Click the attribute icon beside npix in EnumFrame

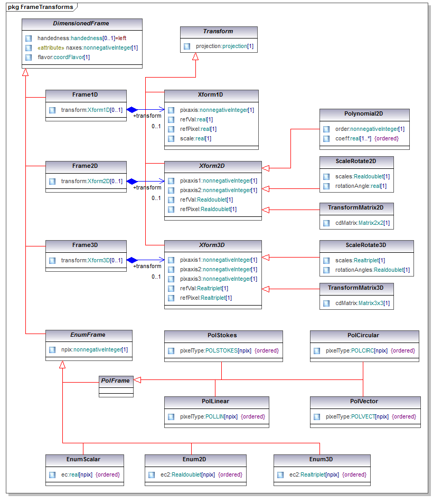click(51, 350)
